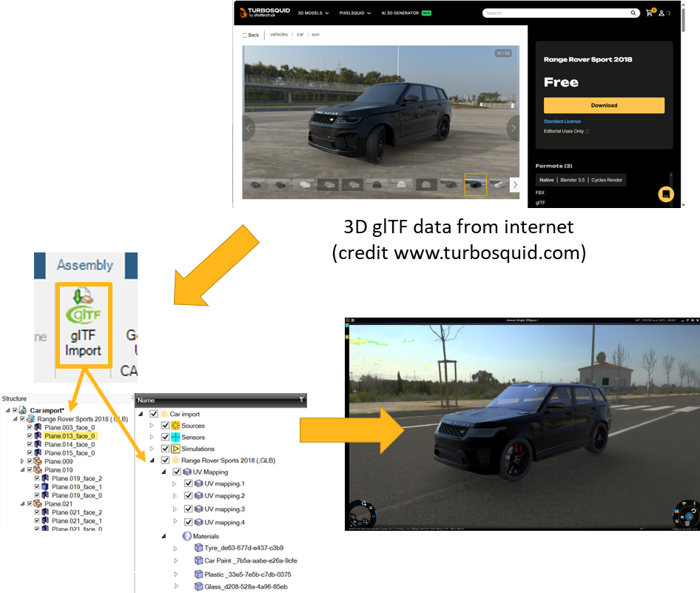Toggle the Editorial Uses Only checkbox
This screenshot has height=593, width=700.
tap(587, 131)
